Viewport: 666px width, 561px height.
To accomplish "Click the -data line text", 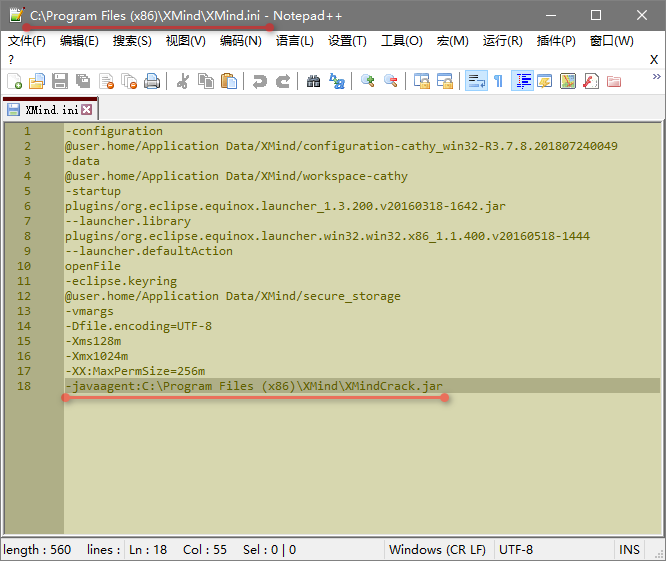I will click(82, 161).
